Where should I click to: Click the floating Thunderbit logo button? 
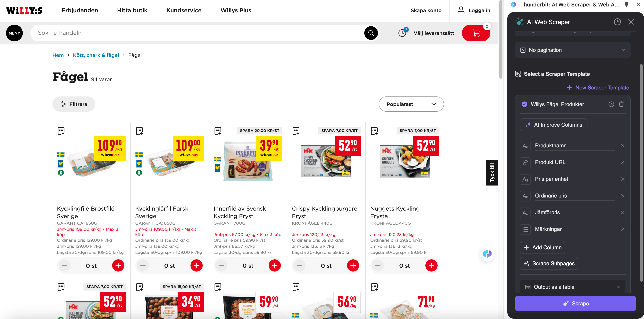pos(487,254)
